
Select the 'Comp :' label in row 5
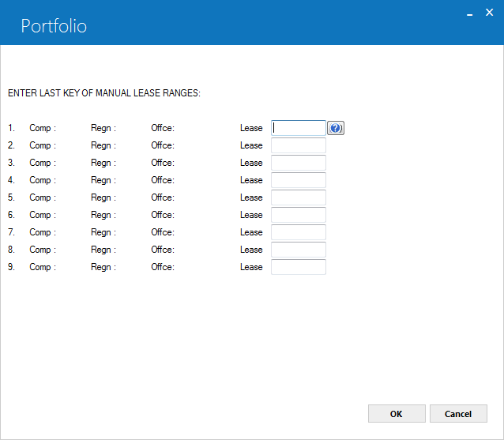coord(43,197)
